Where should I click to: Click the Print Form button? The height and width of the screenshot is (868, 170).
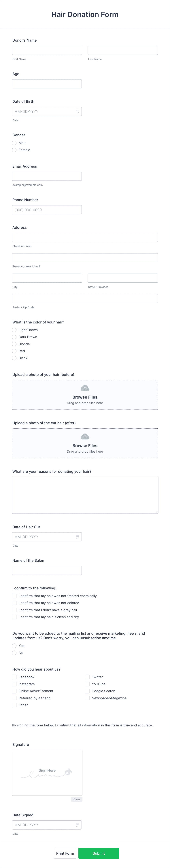click(x=65, y=853)
